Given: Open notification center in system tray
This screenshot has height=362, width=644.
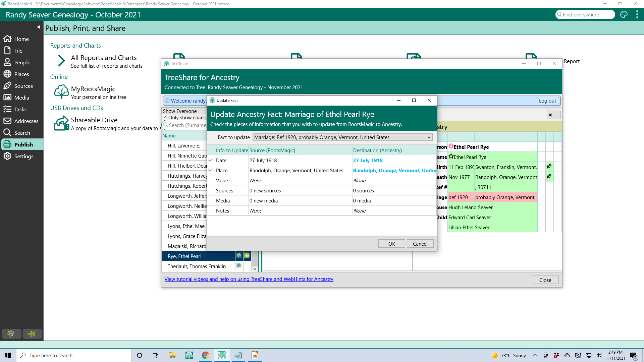Looking at the screenshot, I should point(633,356).
